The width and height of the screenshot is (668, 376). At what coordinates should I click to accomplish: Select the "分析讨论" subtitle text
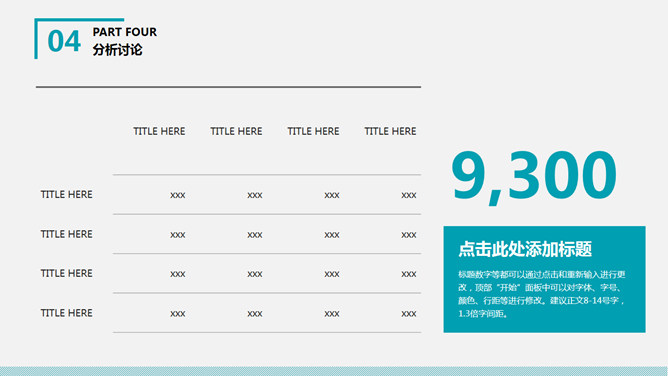pyautogui.click(x=117, y=50)
